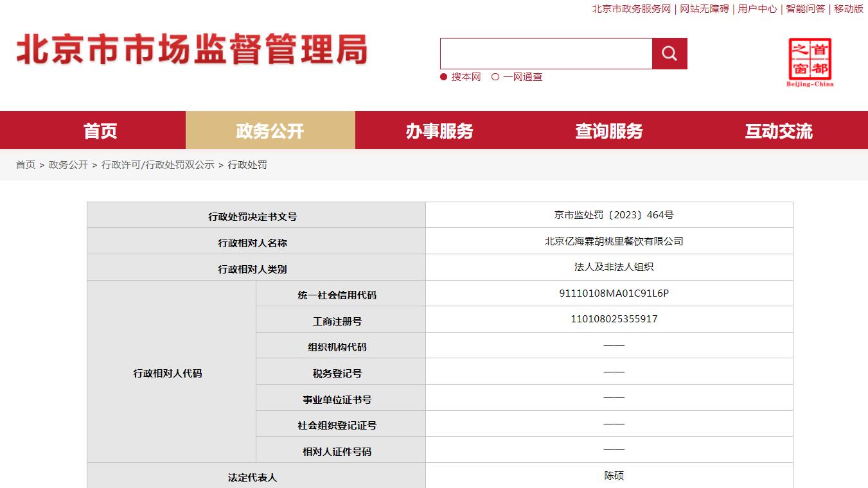Screen dimensions: 868x488
Task: Select the value 法人及非法人组织
Action: click(614, 267)
